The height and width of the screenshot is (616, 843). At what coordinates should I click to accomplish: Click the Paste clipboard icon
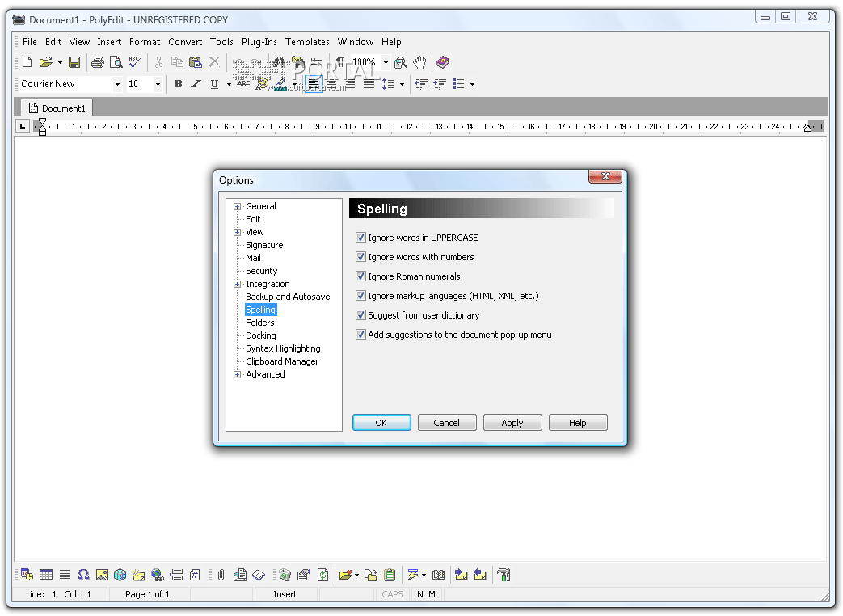pyautogui.click(x=196, y=62)
